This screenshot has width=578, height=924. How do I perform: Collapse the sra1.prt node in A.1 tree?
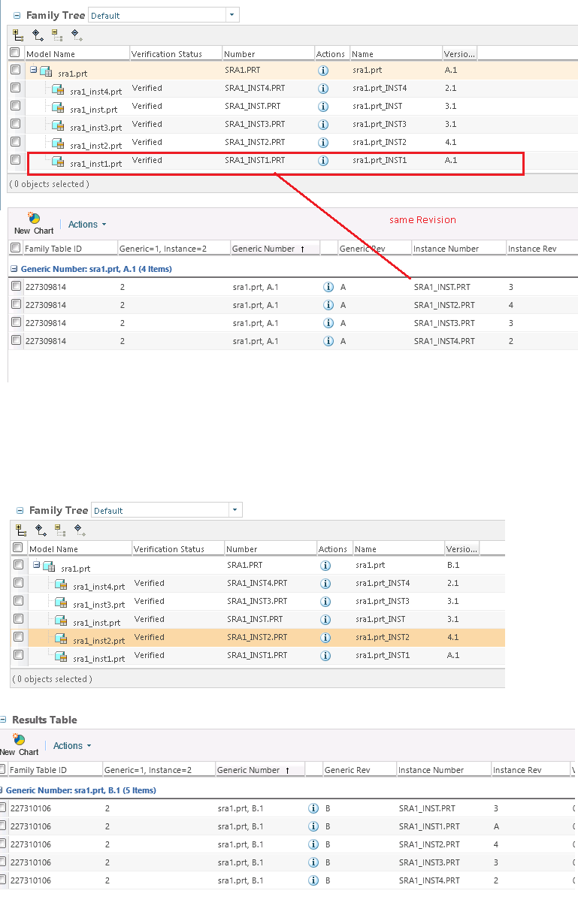click(x=33, y=70)
